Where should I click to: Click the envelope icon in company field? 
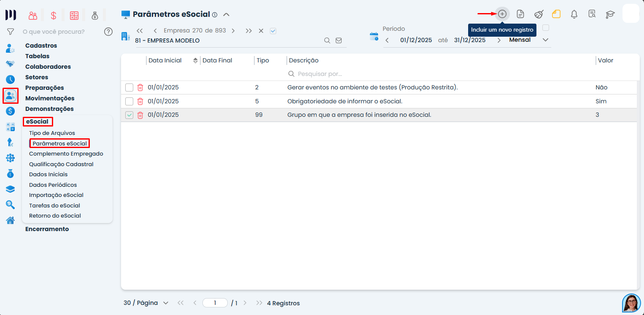pyautogui.click(x=339, y=40)
